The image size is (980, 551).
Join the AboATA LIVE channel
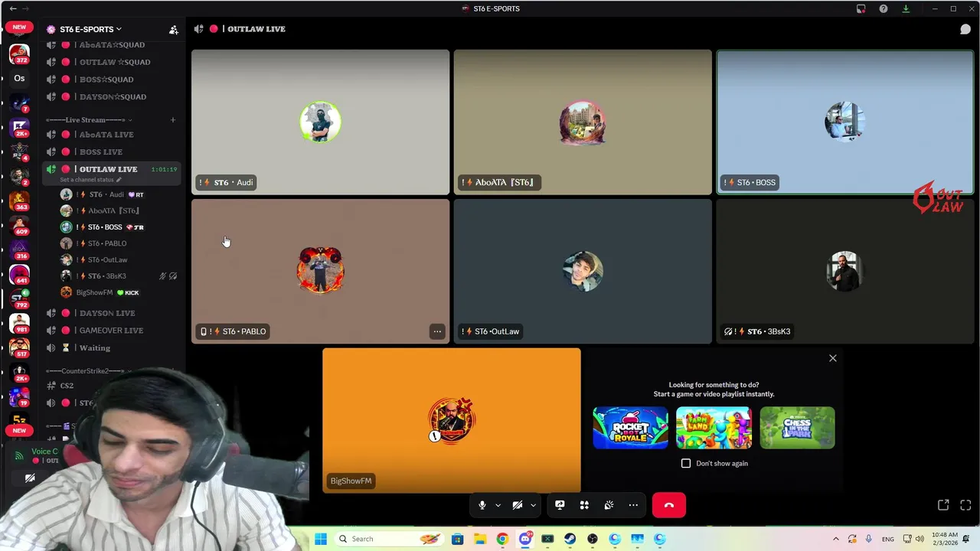(x=111, y=135)
